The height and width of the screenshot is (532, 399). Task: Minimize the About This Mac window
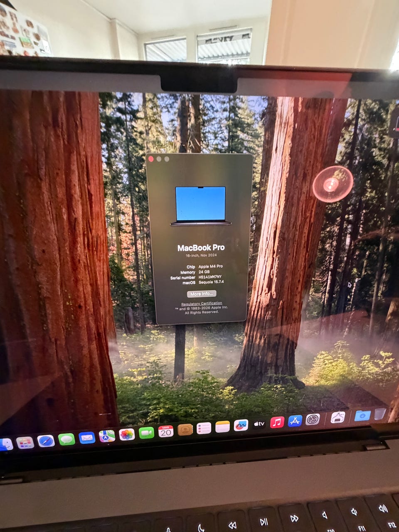pos(159,159)
